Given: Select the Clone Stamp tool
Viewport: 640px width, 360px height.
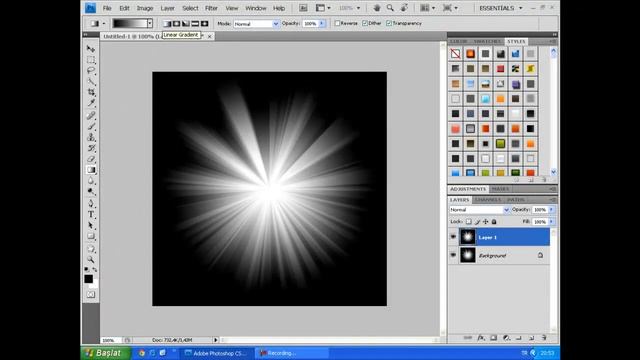Looking at the screenshot, I should (91, 137).
